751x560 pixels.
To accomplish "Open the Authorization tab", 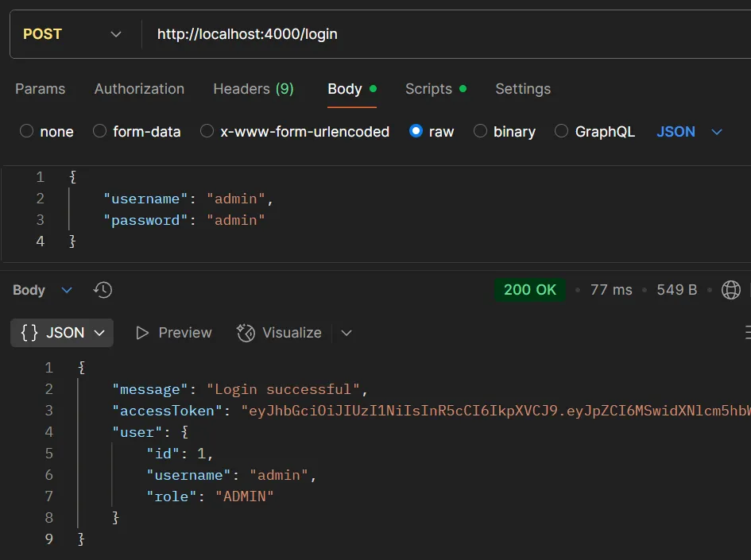I will point(139,89).
